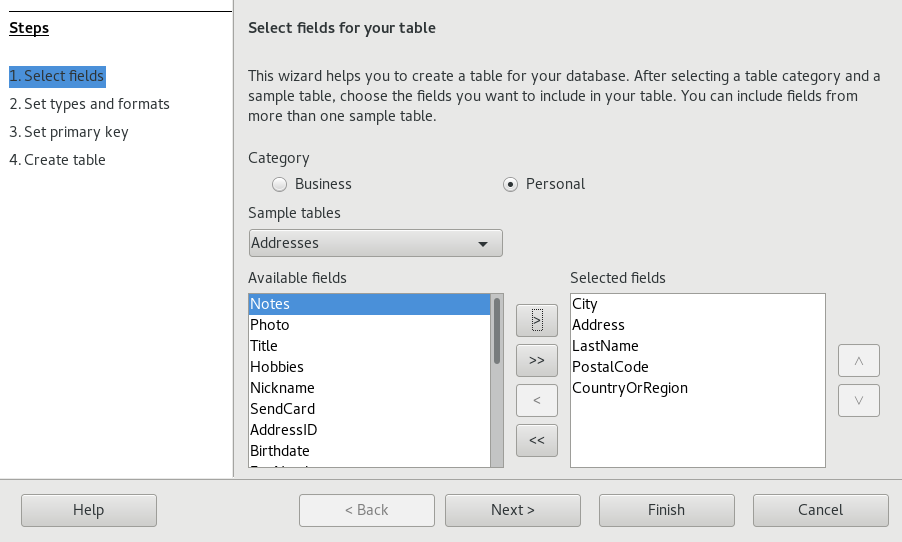
Task: Open the Sample tables dropdown
Action: point(375,243)
